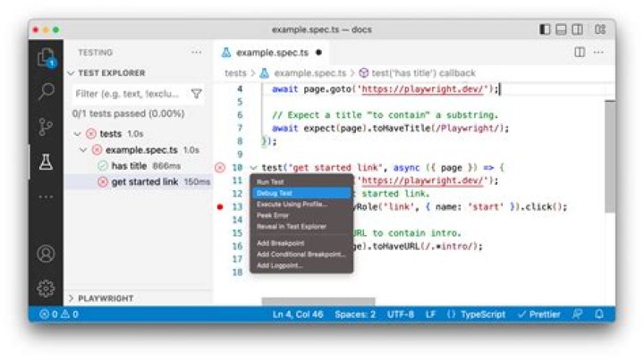This screenshot has height=360, width=644.
Task: Click the feedback icon in status bar
Action: pyautogui.click(x=577, y=314)
